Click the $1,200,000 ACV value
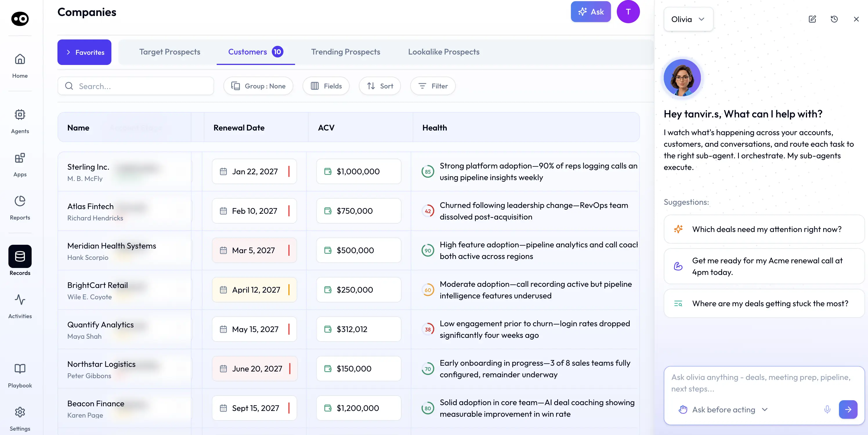Screen dimensions: 868x435 359,408
